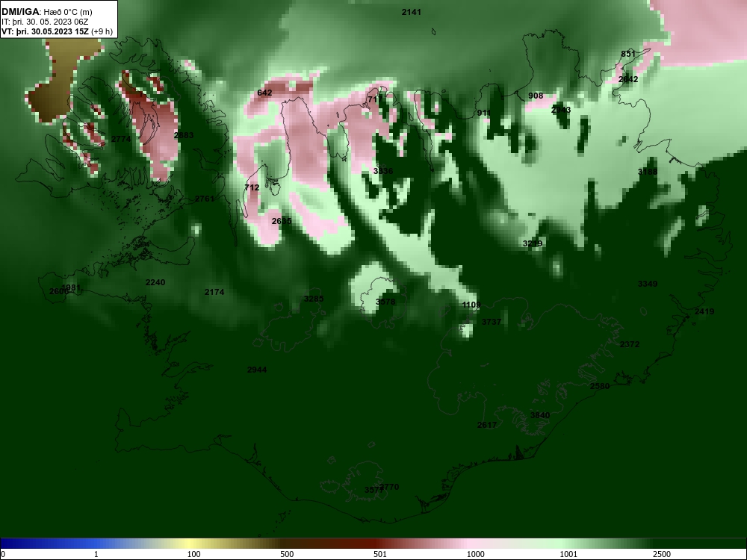
Task: Click the eastern value 3349
Action: 648,284
